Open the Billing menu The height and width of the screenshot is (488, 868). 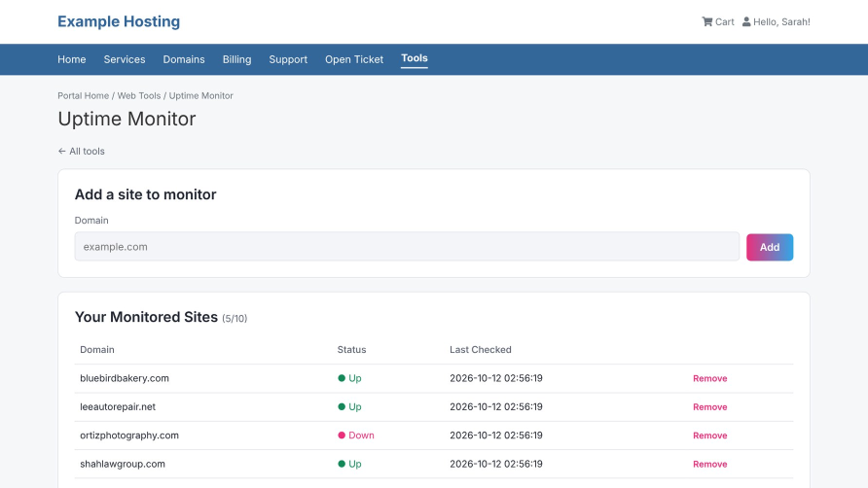coord(236,59)
